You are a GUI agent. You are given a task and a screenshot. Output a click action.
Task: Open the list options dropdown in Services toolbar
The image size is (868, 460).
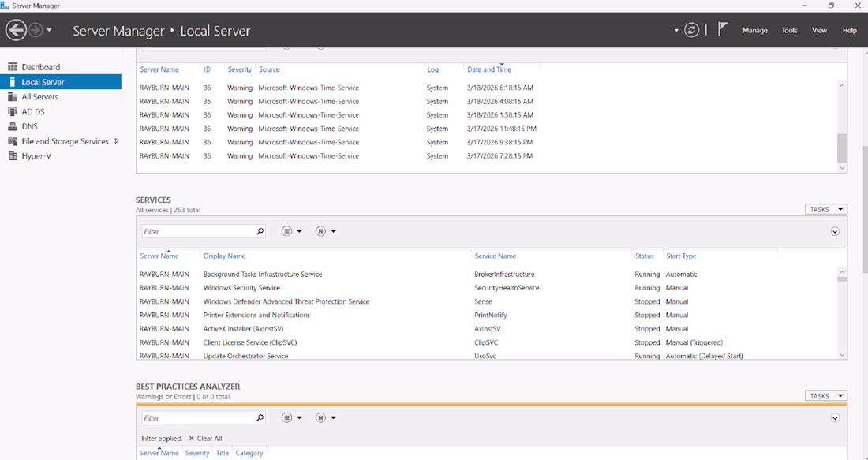(292, 231)
